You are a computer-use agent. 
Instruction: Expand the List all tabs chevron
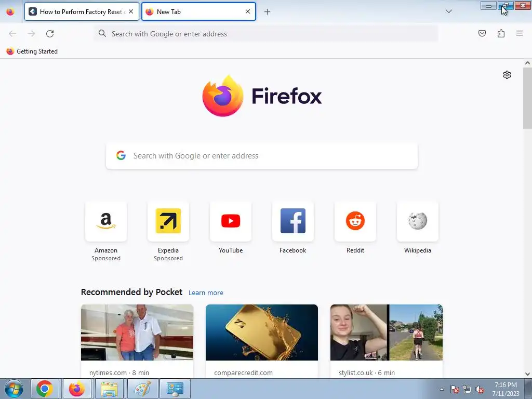[448, 11]
